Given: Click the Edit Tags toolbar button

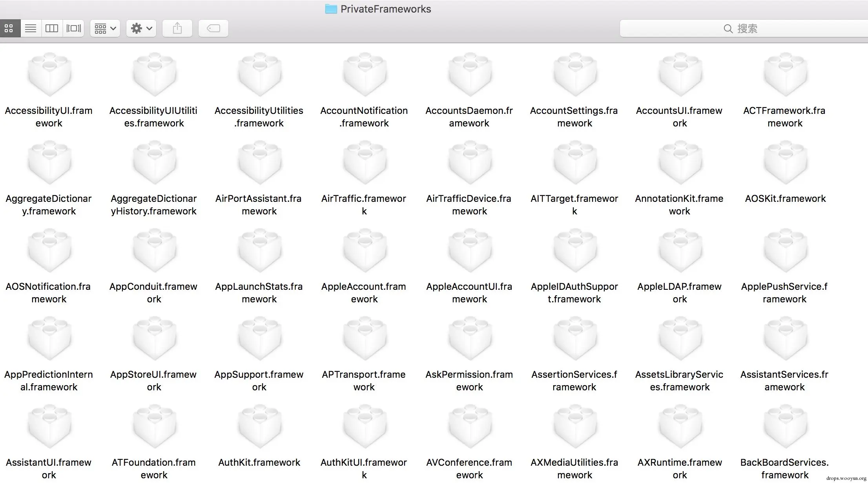Looking at the screenshot, I should (213, 28).
